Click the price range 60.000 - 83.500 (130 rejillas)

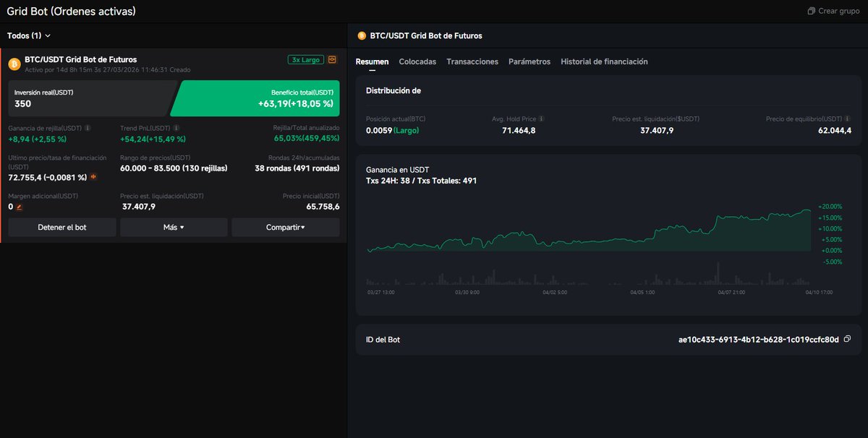pos(174,168)
